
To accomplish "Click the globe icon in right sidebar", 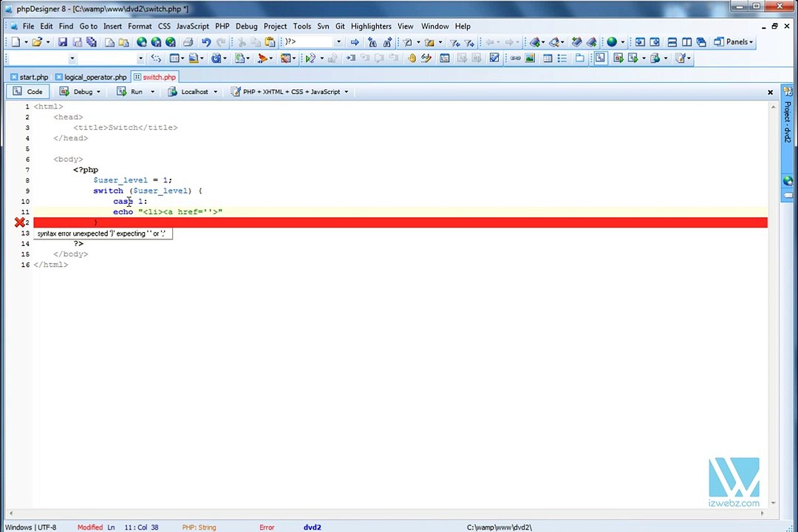I will point(788,181).
